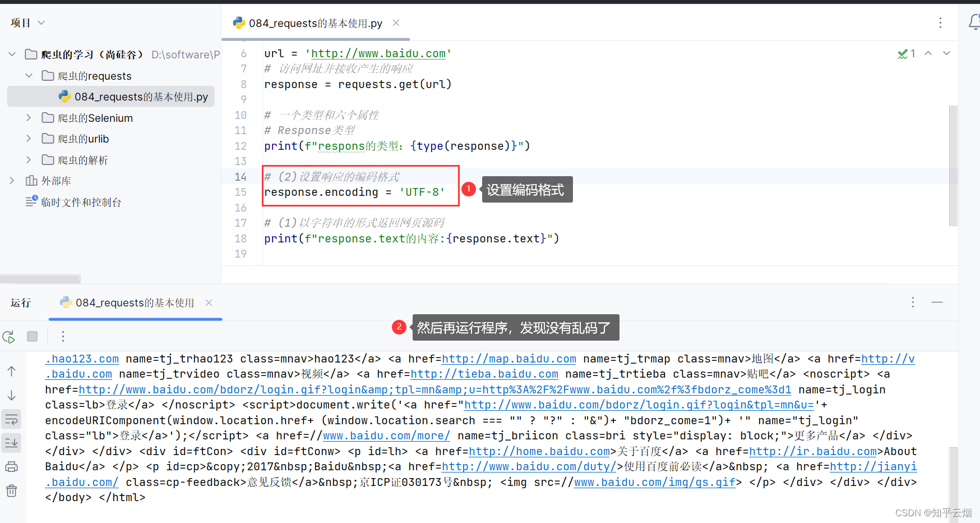980x523 pixels.
Task: Expand the 爬虫的Selenium folder
Action: [x=29, y=118]
